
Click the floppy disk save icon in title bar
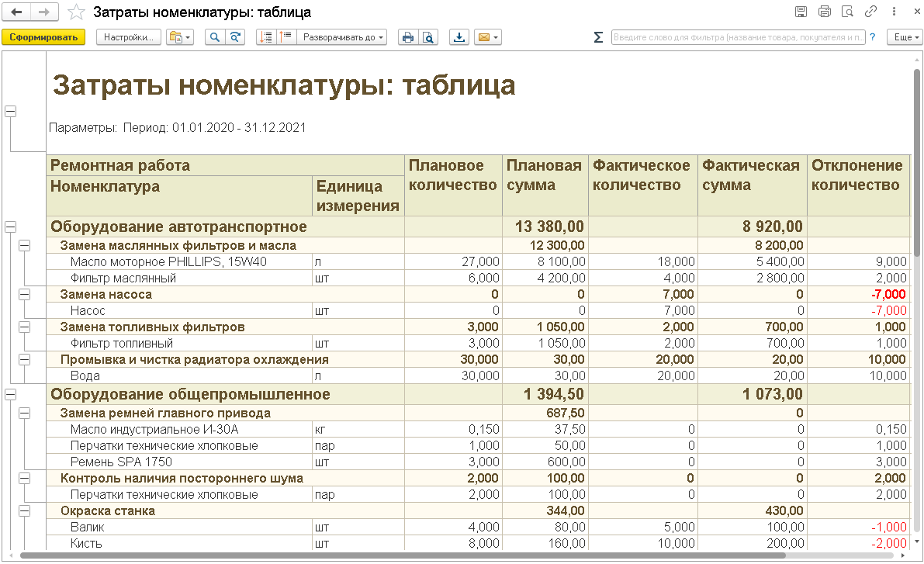click(801, 11)
